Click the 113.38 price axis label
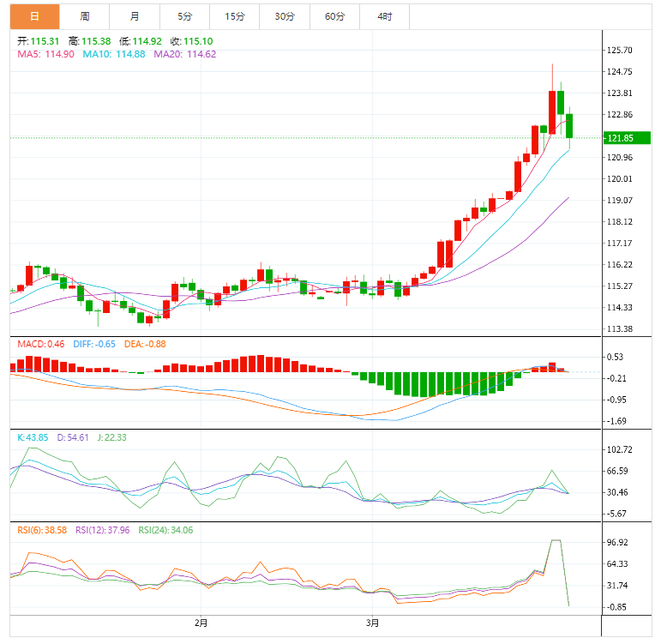The height and width of the screenshot is (644, 661). 619,329
